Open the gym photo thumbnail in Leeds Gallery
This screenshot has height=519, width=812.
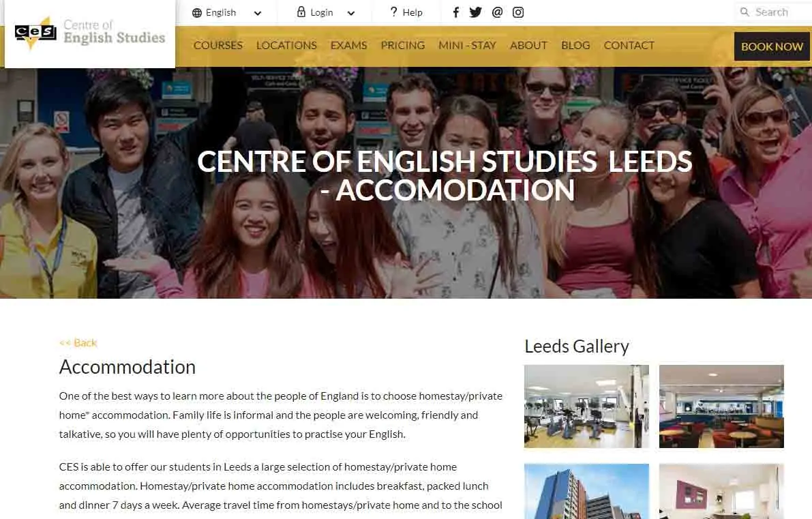[x=586, y=406]
